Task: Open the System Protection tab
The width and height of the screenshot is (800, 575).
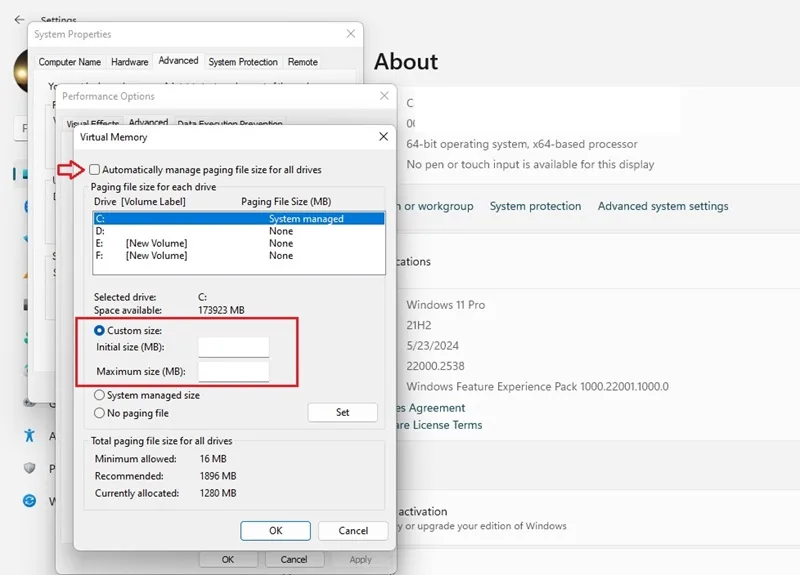Action: [x=243, y=62]
